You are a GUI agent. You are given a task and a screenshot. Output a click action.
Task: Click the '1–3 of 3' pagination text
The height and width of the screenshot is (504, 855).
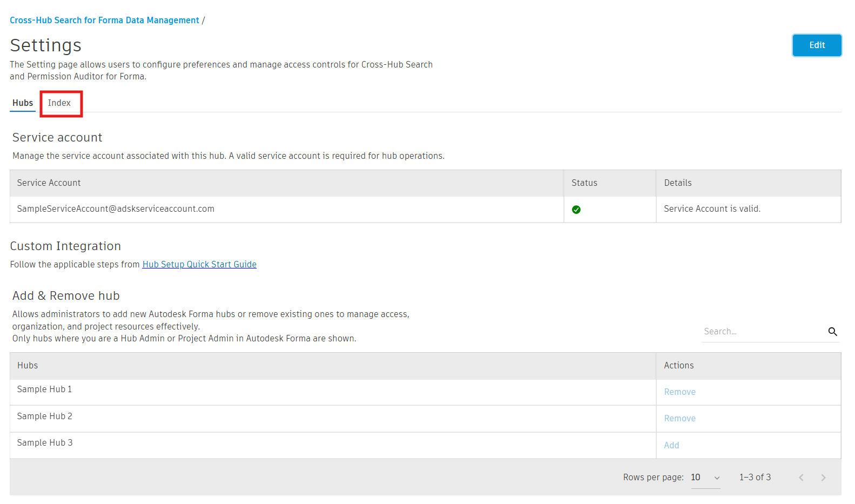[x=755, y=478]
